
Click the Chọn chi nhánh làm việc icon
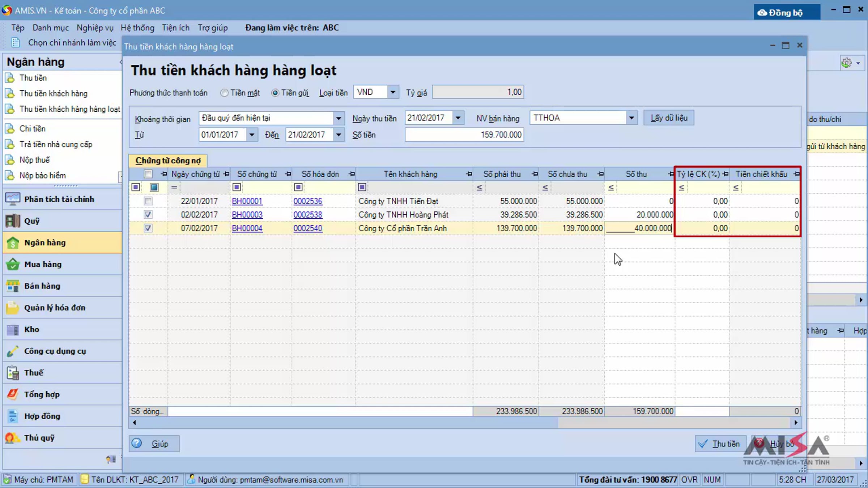coord(15,43)
